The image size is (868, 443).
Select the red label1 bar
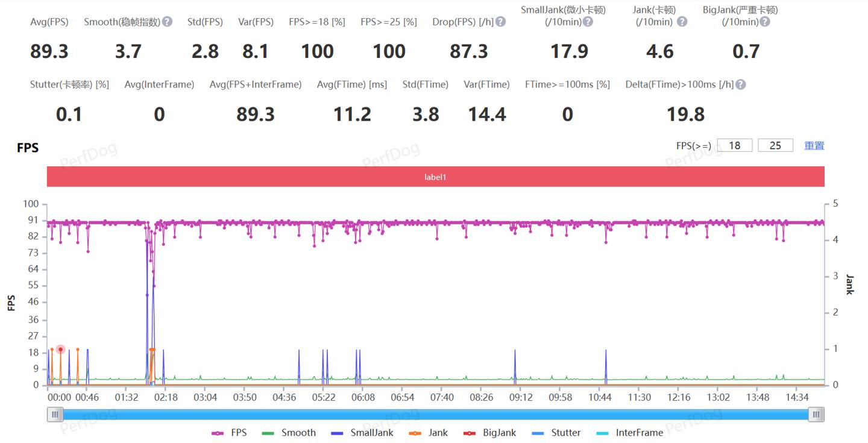point(435,177)
